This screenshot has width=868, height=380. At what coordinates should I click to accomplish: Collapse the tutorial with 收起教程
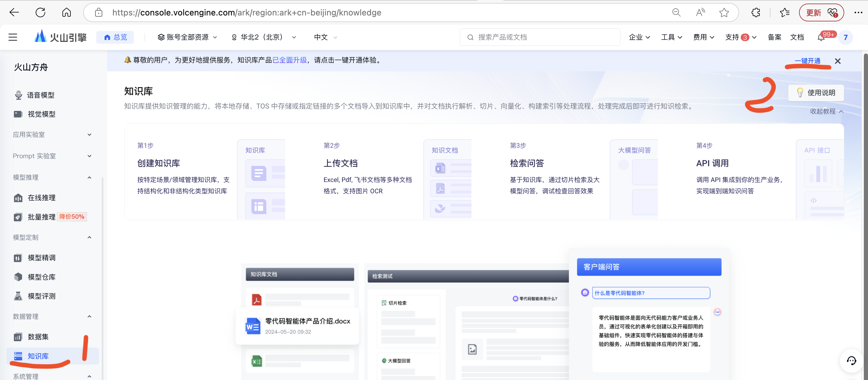click(826, 111)
